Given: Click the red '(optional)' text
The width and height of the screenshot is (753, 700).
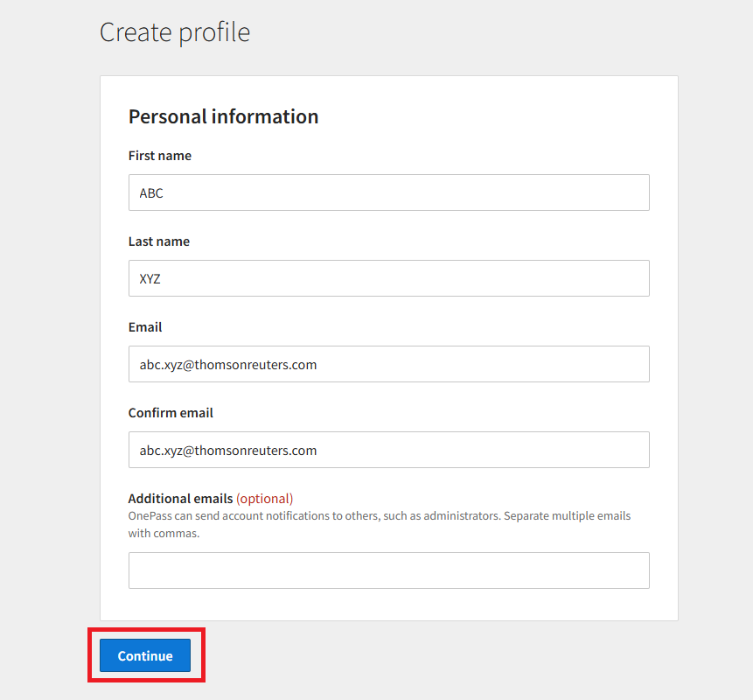Looking at the screenshot, I should coord(264,499).
